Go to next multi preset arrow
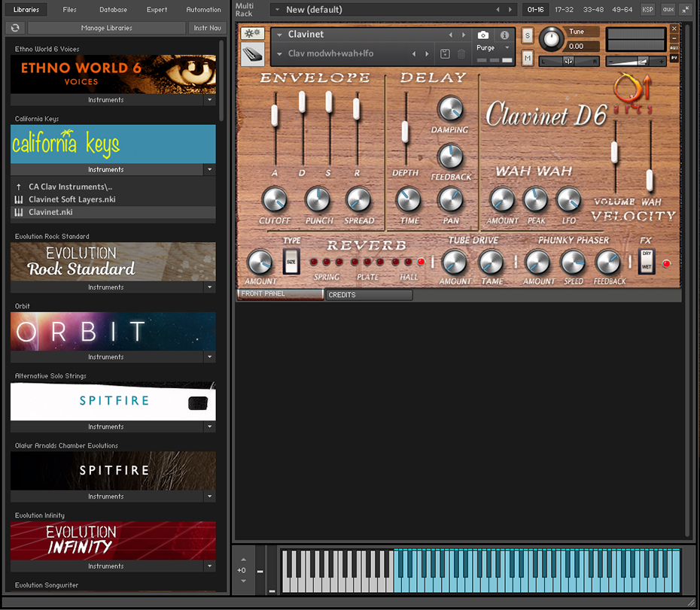 [x=510, y=9]
